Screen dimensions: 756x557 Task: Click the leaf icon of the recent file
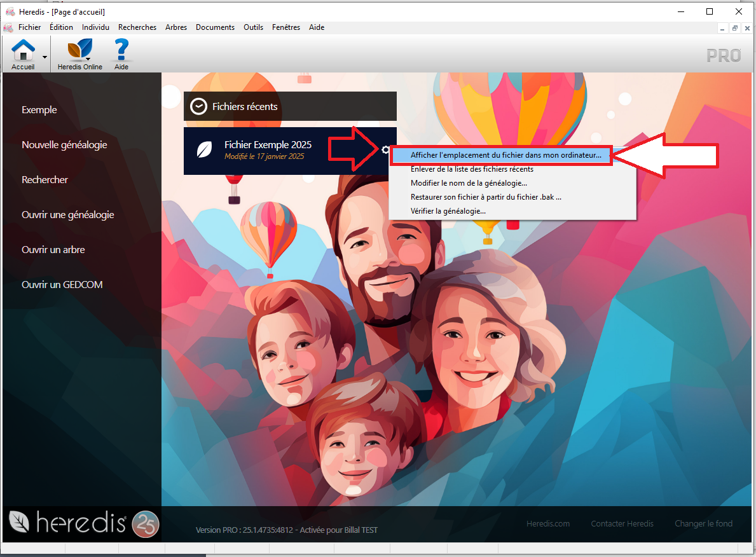[x=204, y=150]
